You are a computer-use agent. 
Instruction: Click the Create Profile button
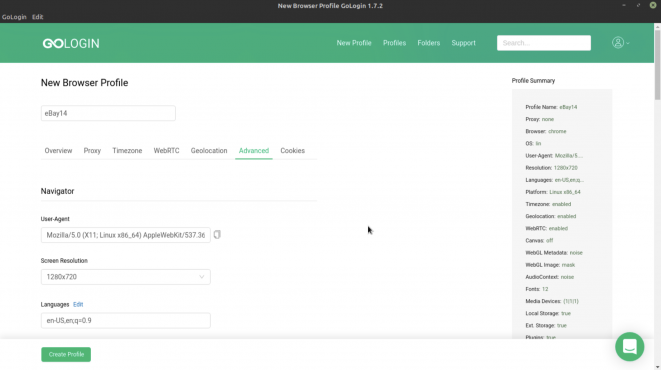pos(66,354)
